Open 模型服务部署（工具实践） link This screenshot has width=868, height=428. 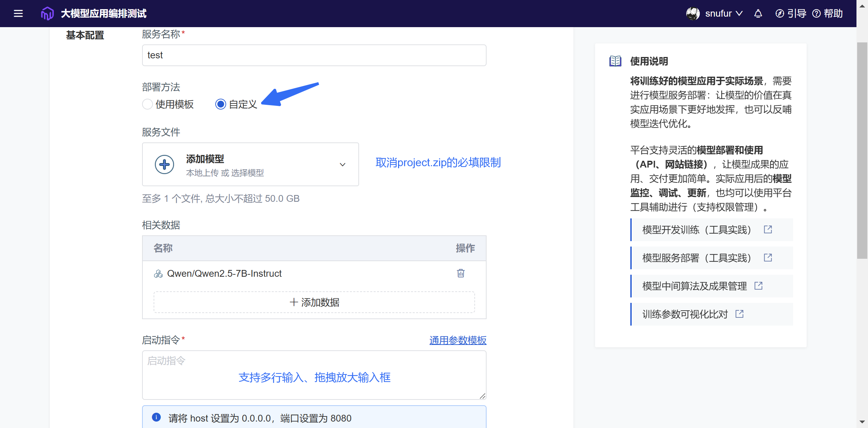(696, 258)
